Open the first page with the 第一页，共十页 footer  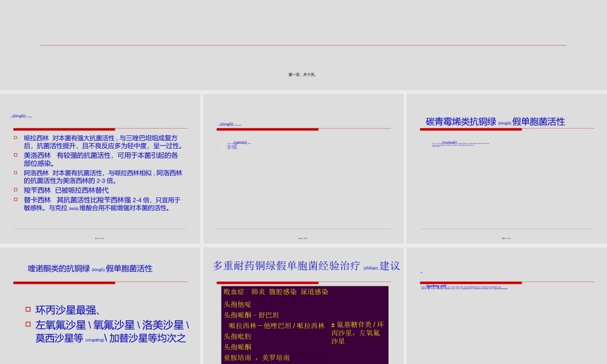pos(303,45)
